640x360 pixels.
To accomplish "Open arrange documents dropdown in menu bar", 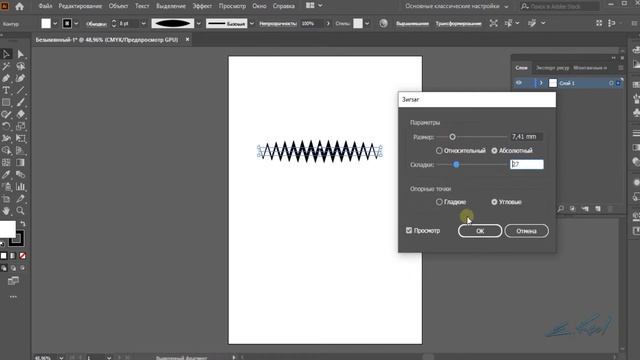I will [x=314, y=6].
